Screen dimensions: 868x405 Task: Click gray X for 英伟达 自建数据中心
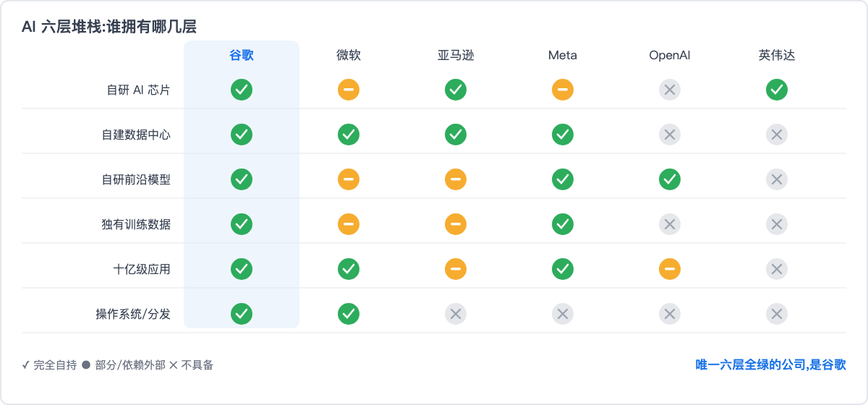click(x=777, y=135)
